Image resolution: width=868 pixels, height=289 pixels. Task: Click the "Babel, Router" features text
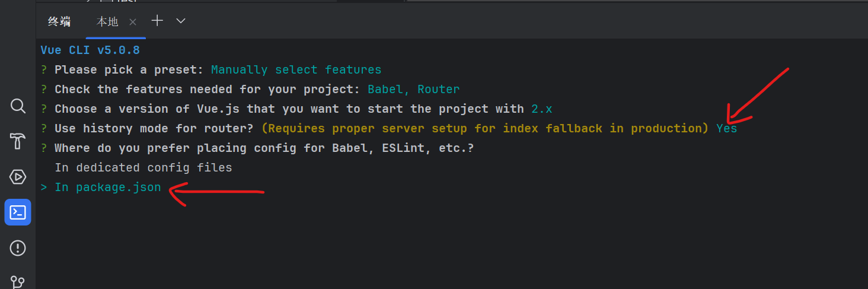point(413,90)
